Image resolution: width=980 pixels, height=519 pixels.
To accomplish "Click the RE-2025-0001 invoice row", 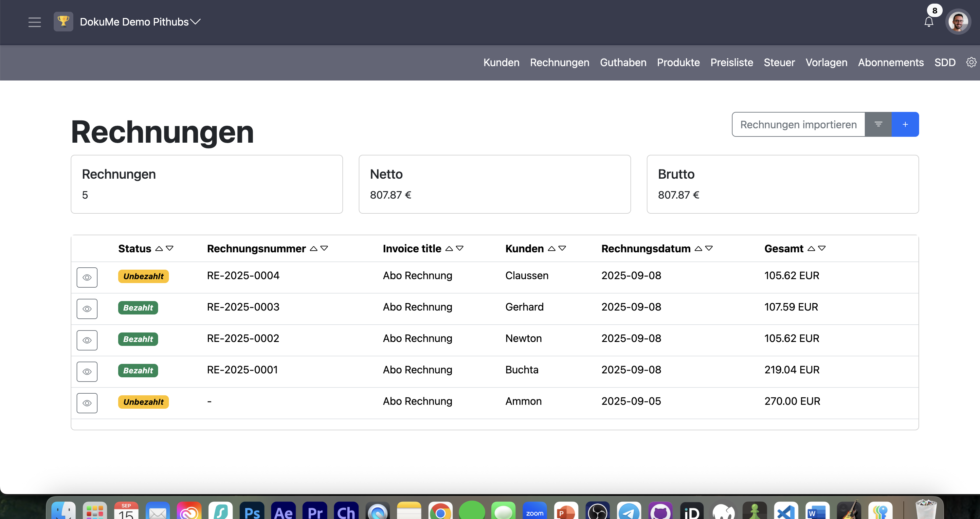I will point(242,369).
